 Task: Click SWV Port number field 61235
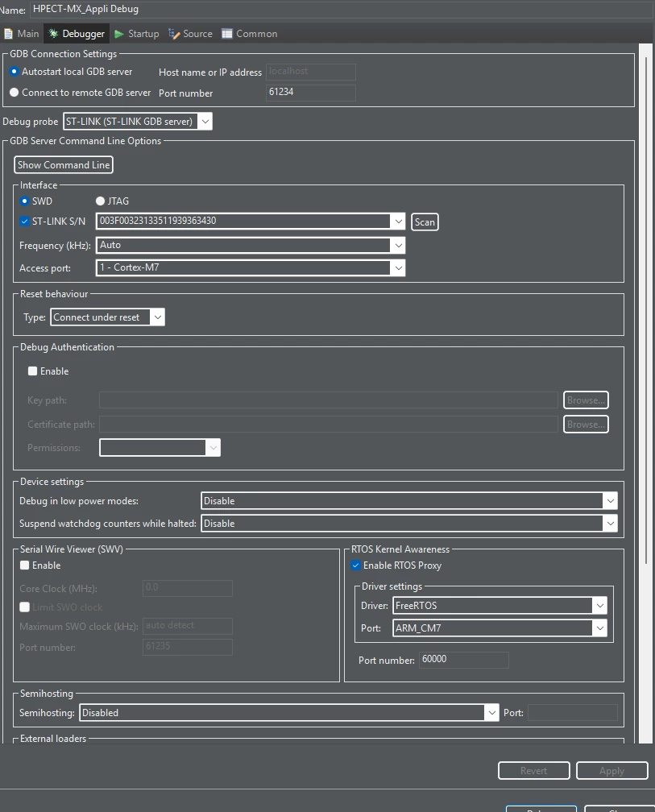coord(188,647)
